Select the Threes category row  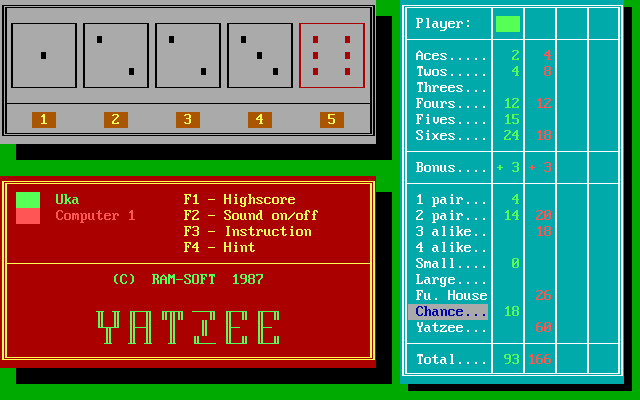pyautogui.click(x=451, y=87)
